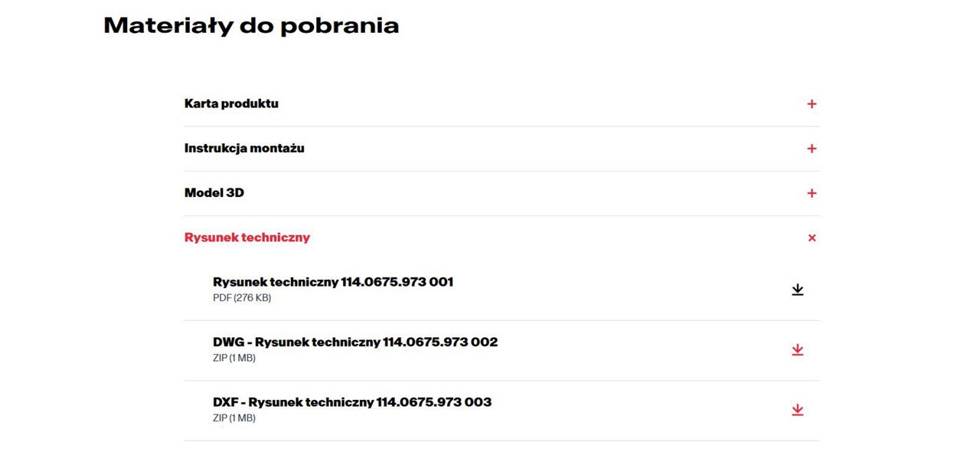Screen dimensions: 980x462
Task: Click the Rysunek techniczny heading
Action: point(247,238)
